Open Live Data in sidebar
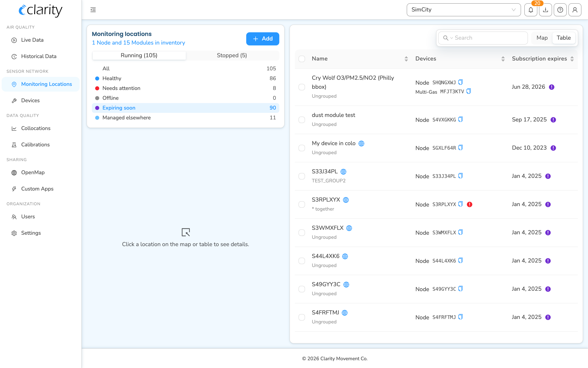 point(41,40)
